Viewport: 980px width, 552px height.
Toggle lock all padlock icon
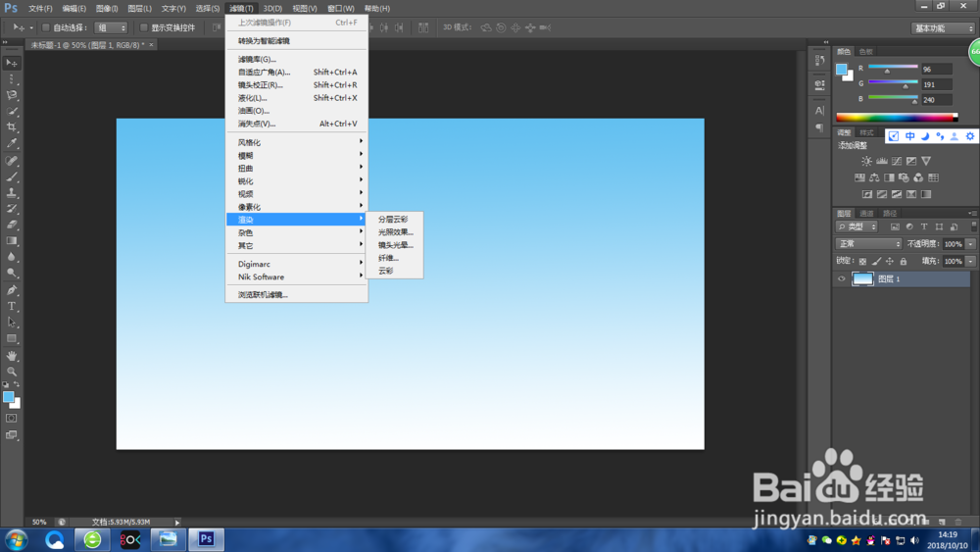coord(904,262)
